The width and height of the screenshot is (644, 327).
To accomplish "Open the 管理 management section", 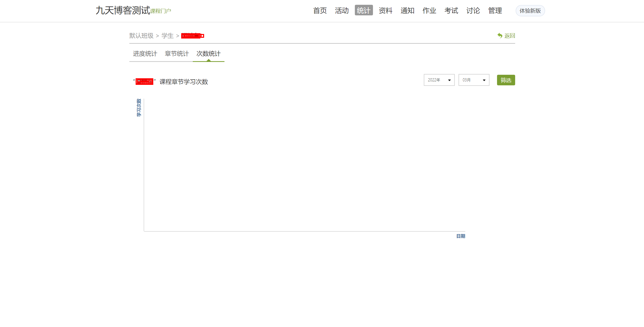I will coord(495,10).
